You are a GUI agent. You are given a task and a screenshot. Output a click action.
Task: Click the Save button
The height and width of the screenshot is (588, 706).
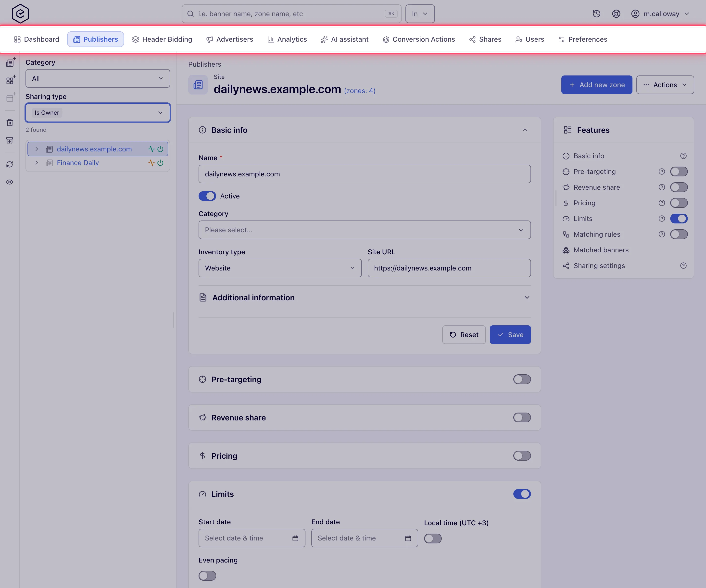(510, 335)
